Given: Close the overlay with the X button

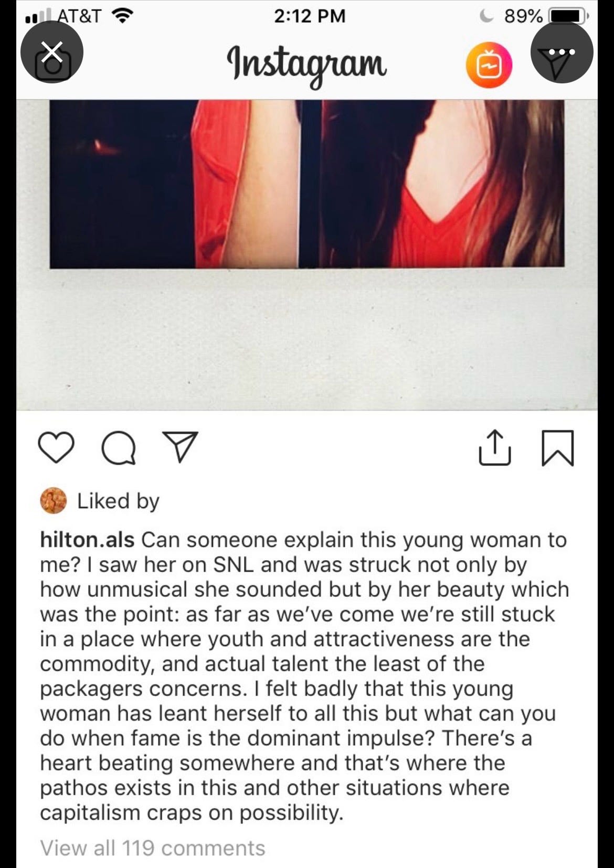Looking at the screenshot, I should 52,52.
